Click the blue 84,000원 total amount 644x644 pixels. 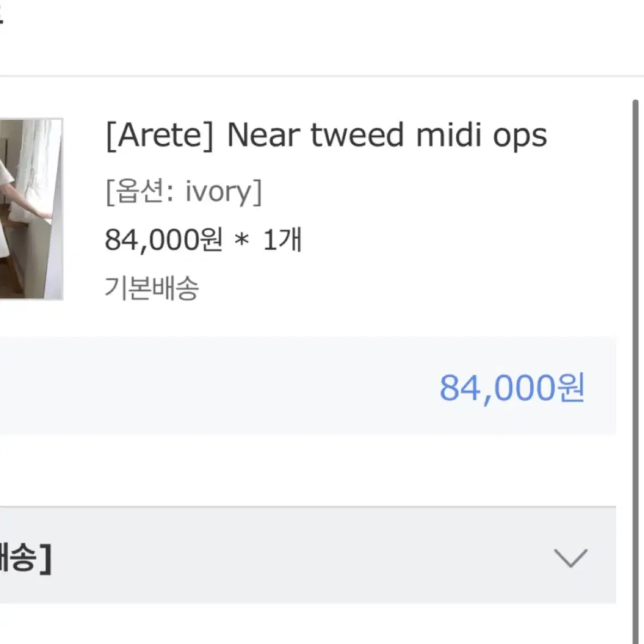pos(512,388)
